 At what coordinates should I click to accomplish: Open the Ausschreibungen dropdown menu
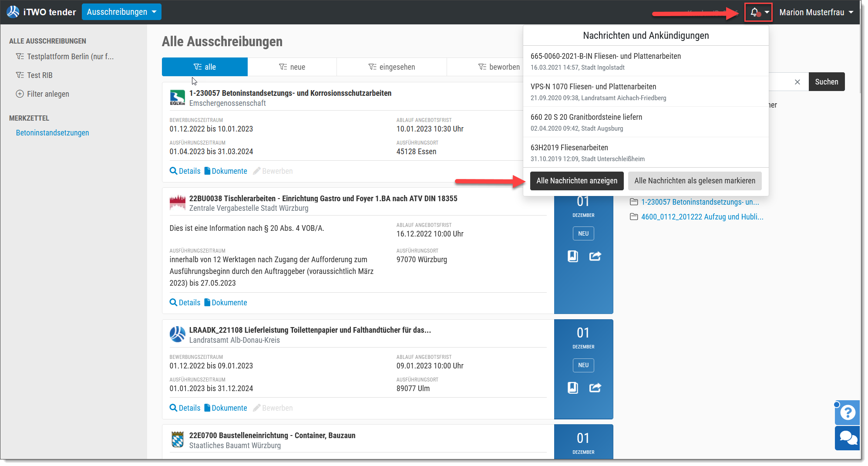121,12
